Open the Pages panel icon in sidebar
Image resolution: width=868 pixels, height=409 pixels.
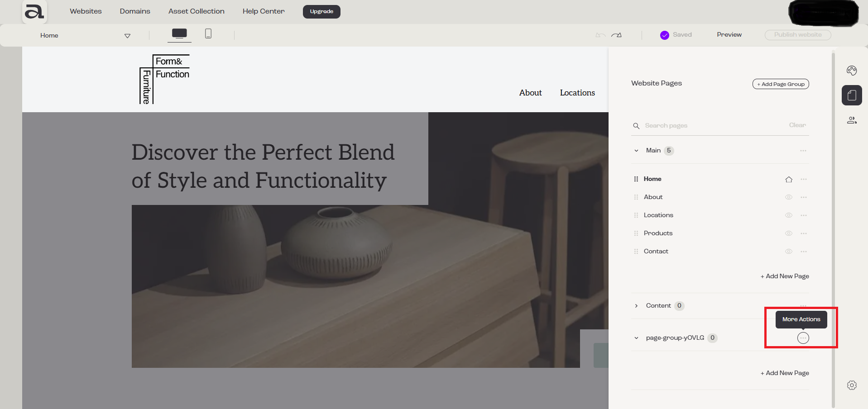tap(852, 95)
